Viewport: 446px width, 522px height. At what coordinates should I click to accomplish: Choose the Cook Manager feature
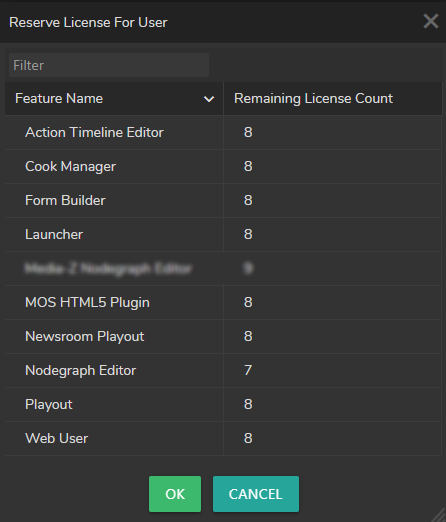(223, 166)
